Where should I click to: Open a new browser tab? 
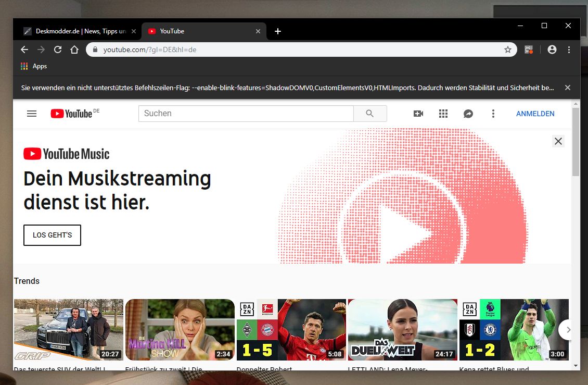point(277,31)
